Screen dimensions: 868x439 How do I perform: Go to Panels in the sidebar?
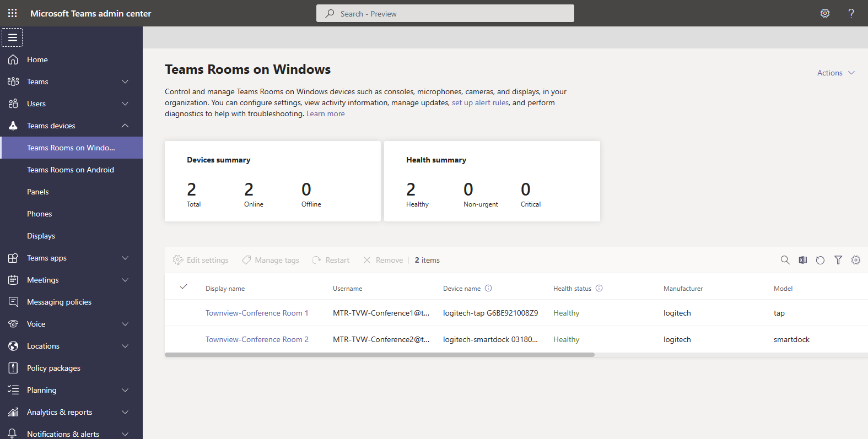[38, 192]
